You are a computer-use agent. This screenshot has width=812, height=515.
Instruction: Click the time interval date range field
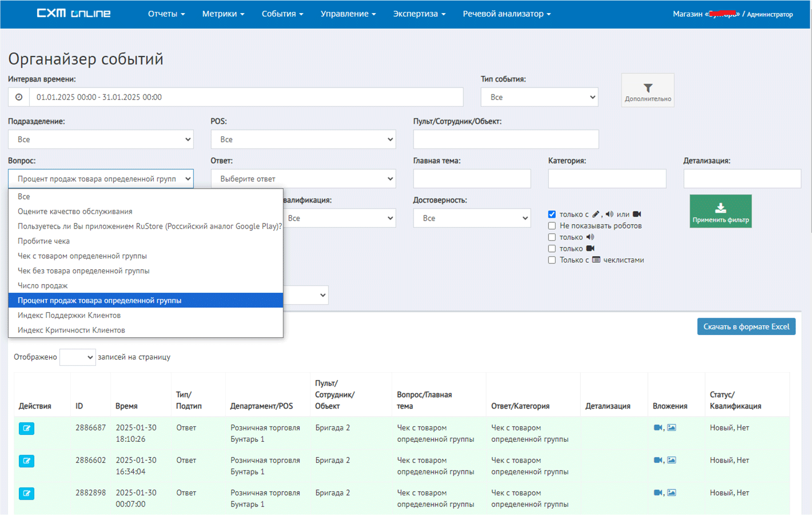246,97
